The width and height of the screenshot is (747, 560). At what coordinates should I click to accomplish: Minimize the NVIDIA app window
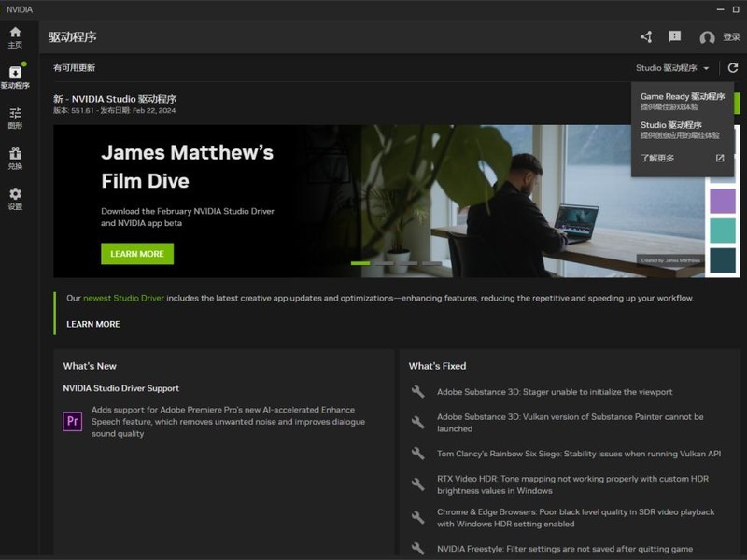720,9
